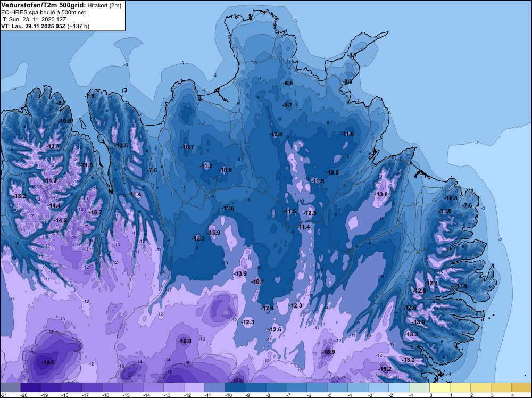Click the -10.7 temperature value on the map

pos(187,147)
